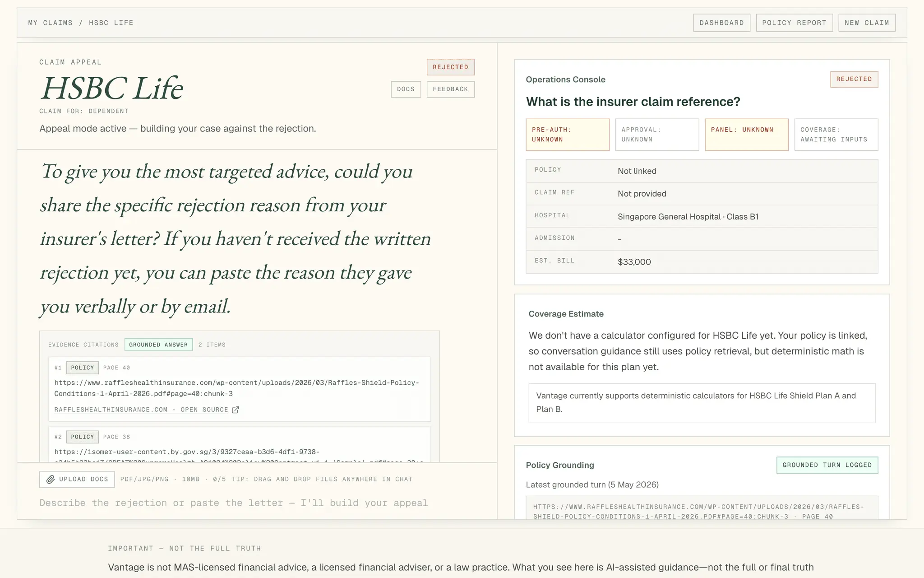924x578 pixels.
Task: Click the isomer-user-content URL in citation #2
Action: (x=239, y=456)
